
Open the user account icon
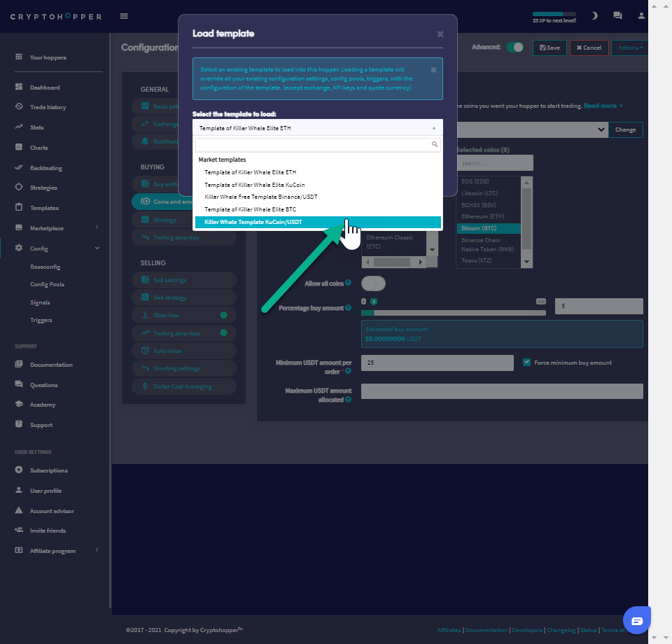(x=640, y=15)
